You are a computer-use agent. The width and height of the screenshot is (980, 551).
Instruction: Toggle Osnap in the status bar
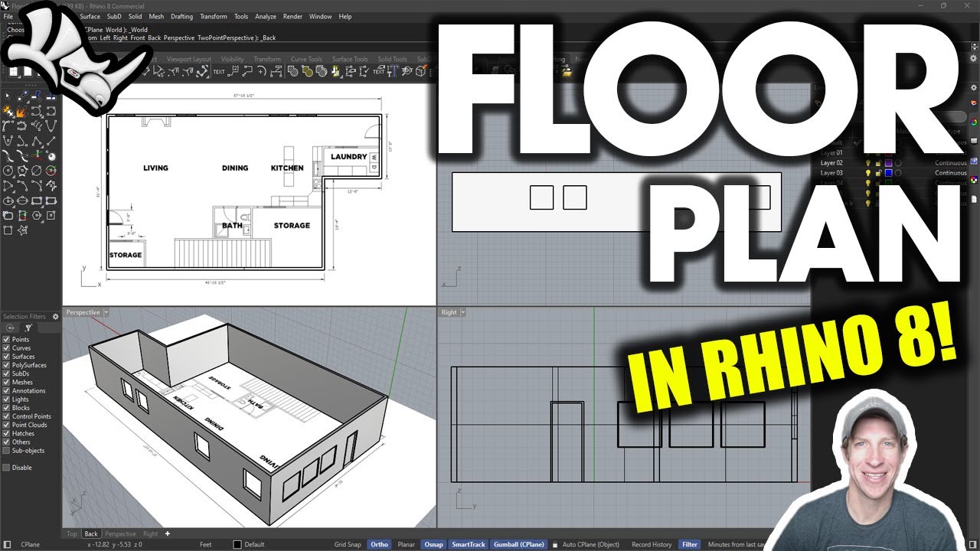click(433, 545)
